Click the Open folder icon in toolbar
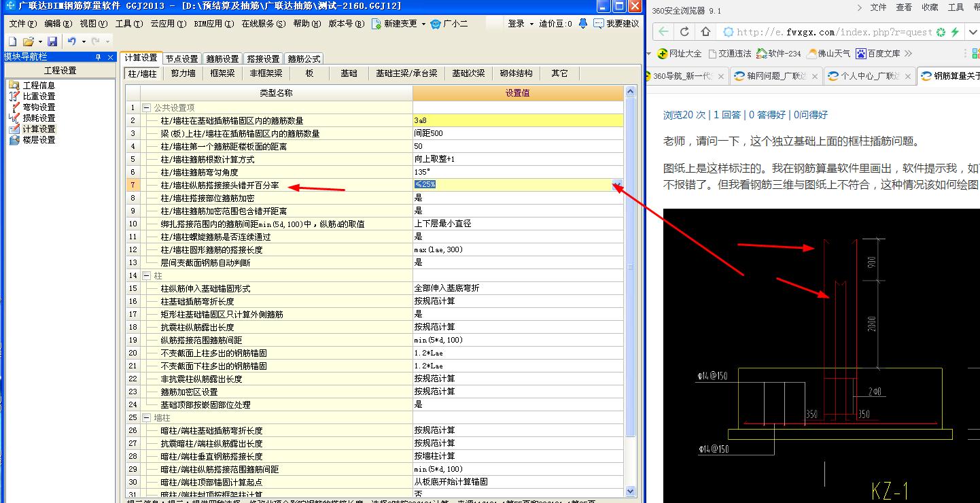 28,41
